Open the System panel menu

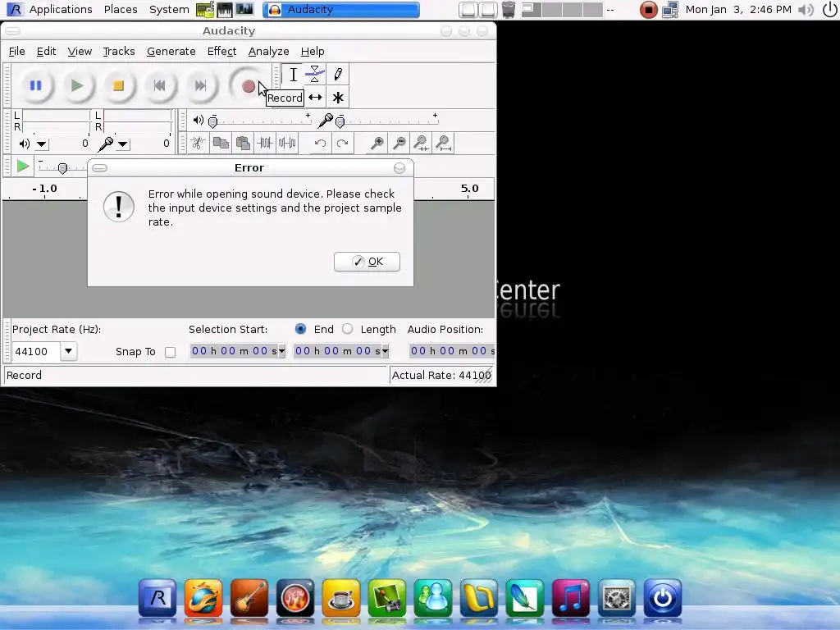click(x=169, y=9)
